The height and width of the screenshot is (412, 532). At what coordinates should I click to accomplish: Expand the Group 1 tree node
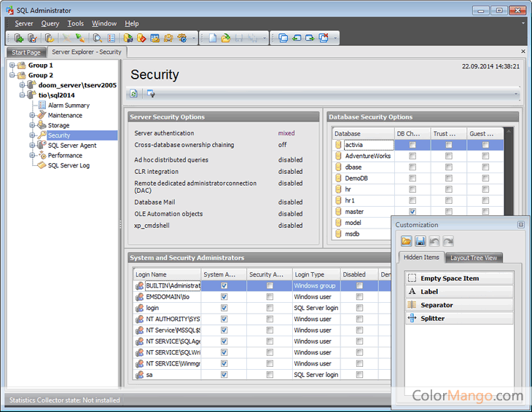(12, 65)
